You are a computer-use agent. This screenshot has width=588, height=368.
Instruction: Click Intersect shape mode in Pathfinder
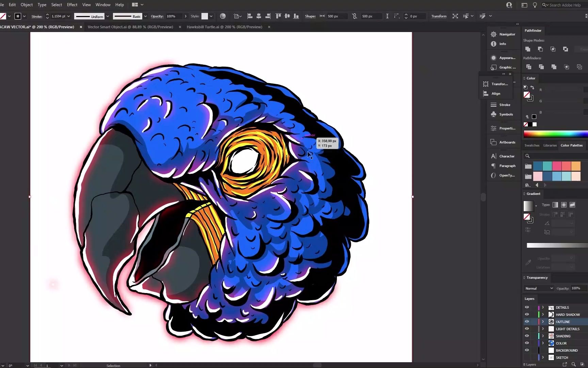click(553, 49)
